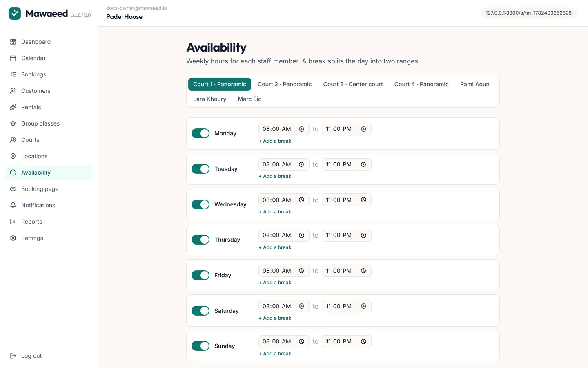Screen dimensions: 588x368
Task: Click the Notifications bell icon
Action: (13, 205)
